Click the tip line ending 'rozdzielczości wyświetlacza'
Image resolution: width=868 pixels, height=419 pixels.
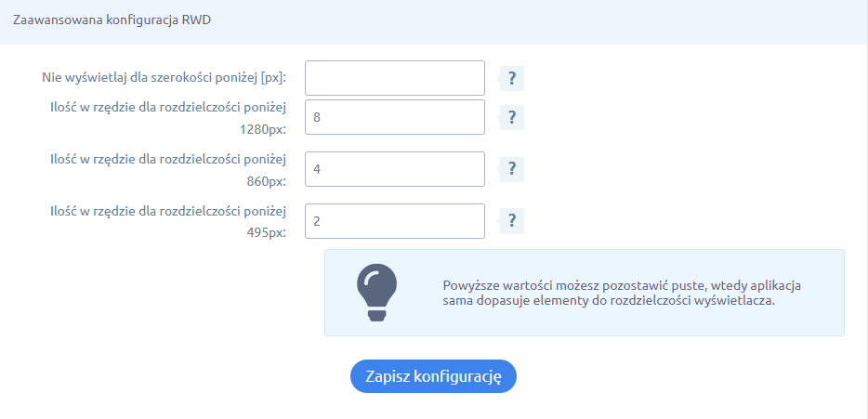pos(609,301)
